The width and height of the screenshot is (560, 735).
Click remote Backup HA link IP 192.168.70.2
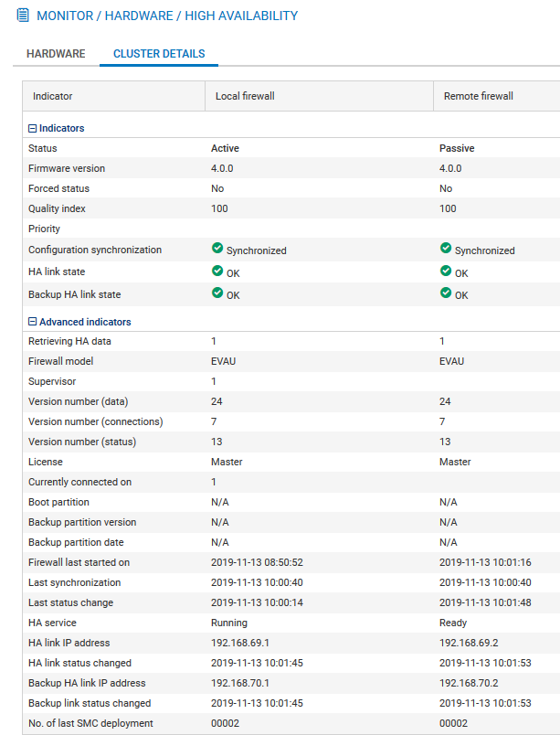(x=469, y=683)
